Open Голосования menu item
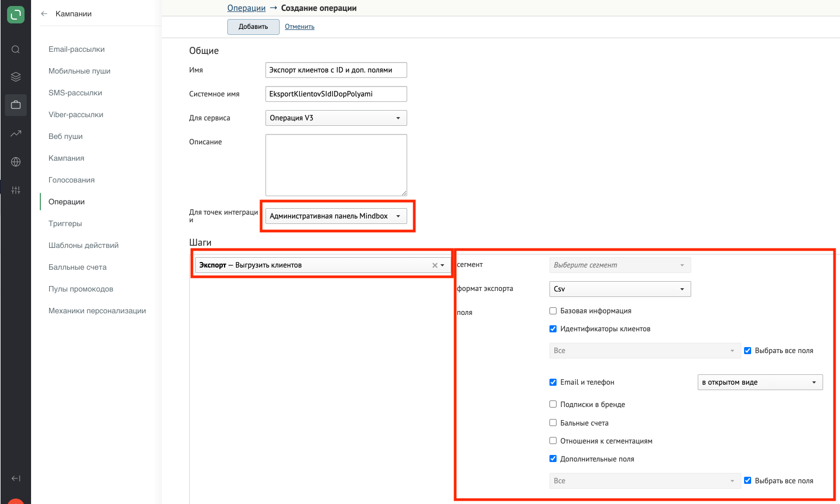The image size is (840, 504). point(71,180)
